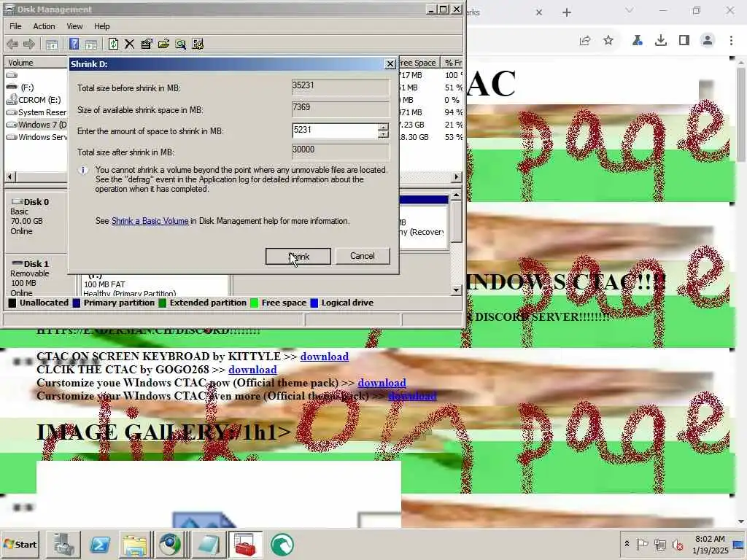
Task: Click the Shrink button in the dialog
Action: click(x=298, y=256)
